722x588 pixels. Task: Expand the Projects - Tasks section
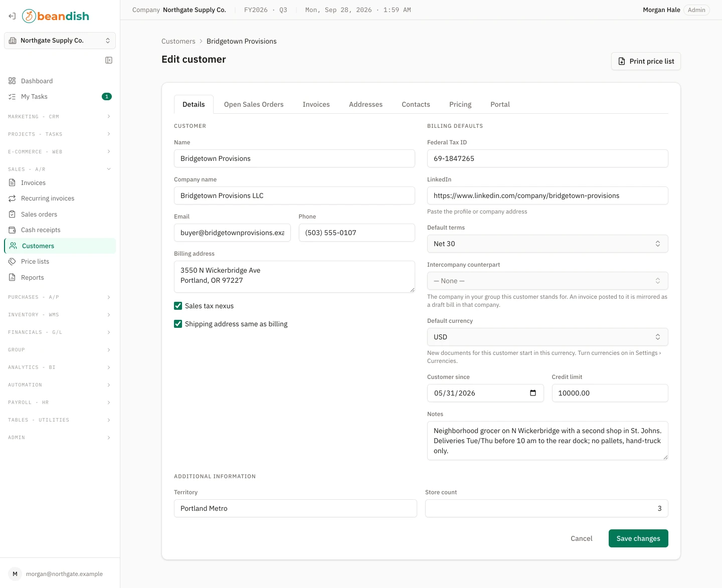point(60,134)
